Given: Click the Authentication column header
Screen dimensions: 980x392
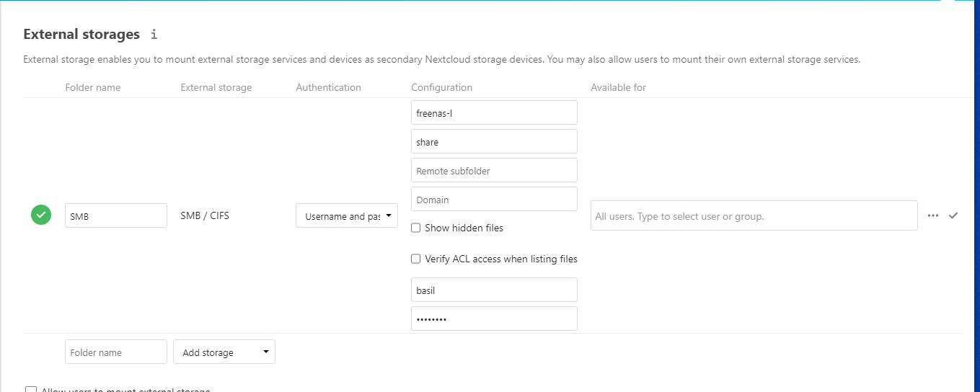Looking at the screenshot, I should click(x=328, y=87).
